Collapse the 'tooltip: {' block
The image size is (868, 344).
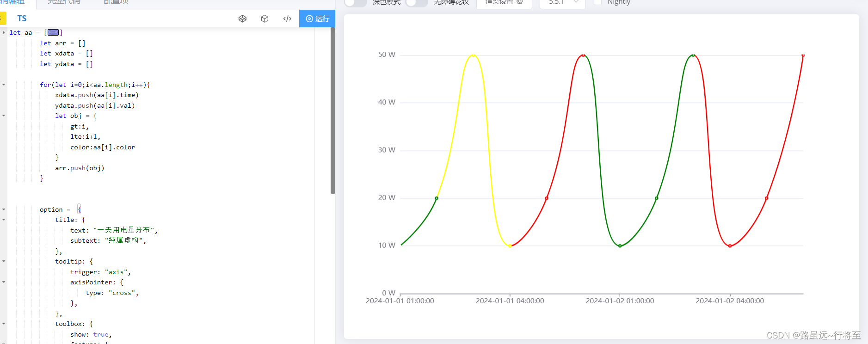click(4, 261)
